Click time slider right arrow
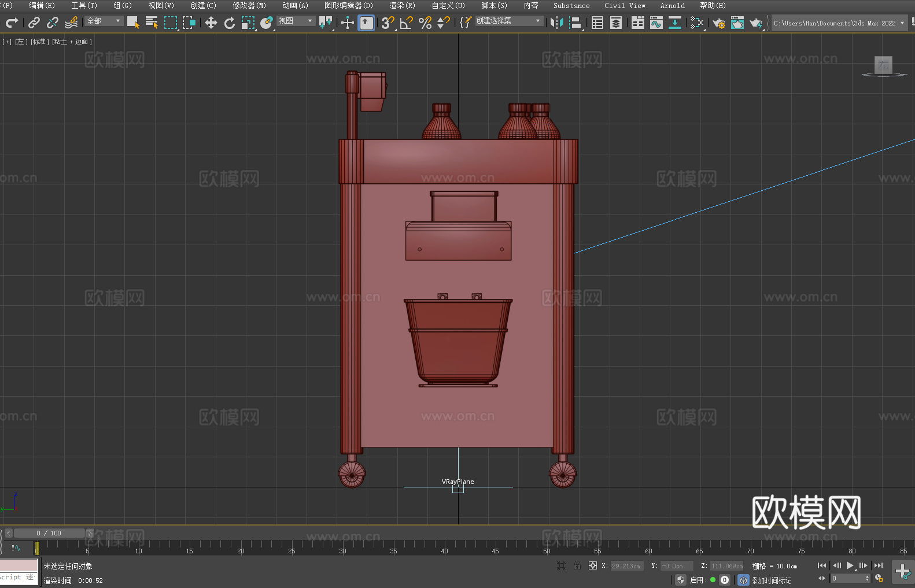The height and width of the screenshot is (588, 915). point(90,533)
